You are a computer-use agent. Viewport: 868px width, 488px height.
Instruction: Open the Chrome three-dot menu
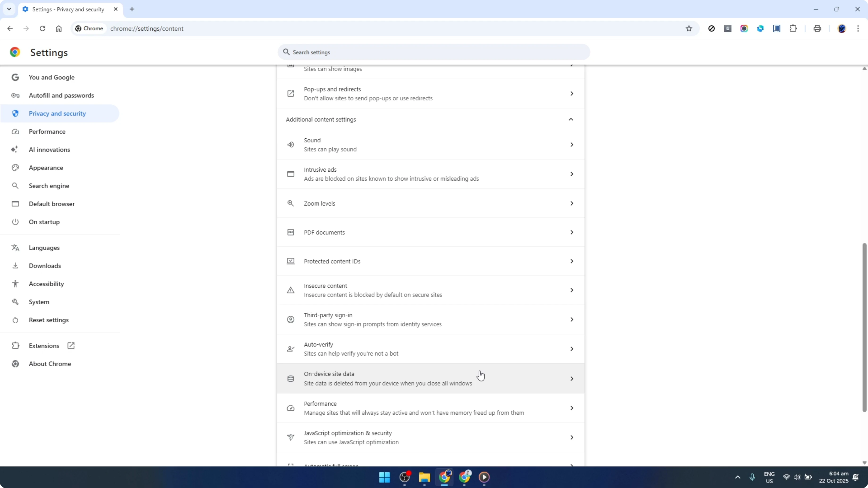point(859,29)
